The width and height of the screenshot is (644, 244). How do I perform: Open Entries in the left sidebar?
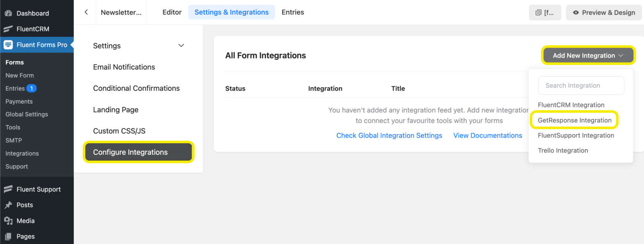pyautogui.click(x=15, y=88)
